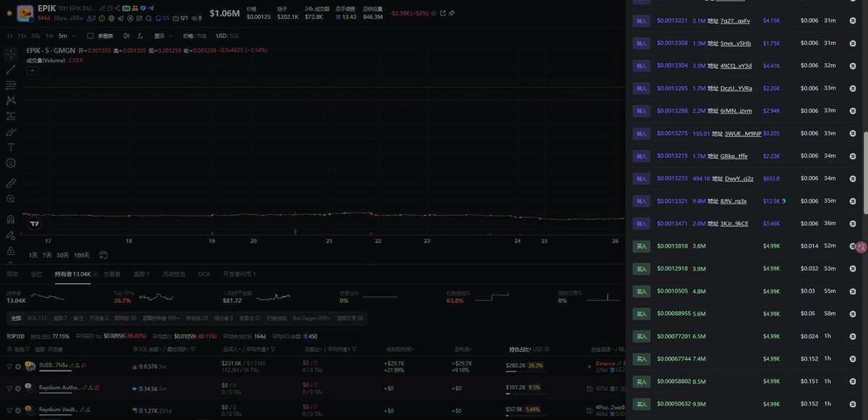Screen dimensions: 868x420
Task: Open filter on SOL余额 column header
Action: 192,349
